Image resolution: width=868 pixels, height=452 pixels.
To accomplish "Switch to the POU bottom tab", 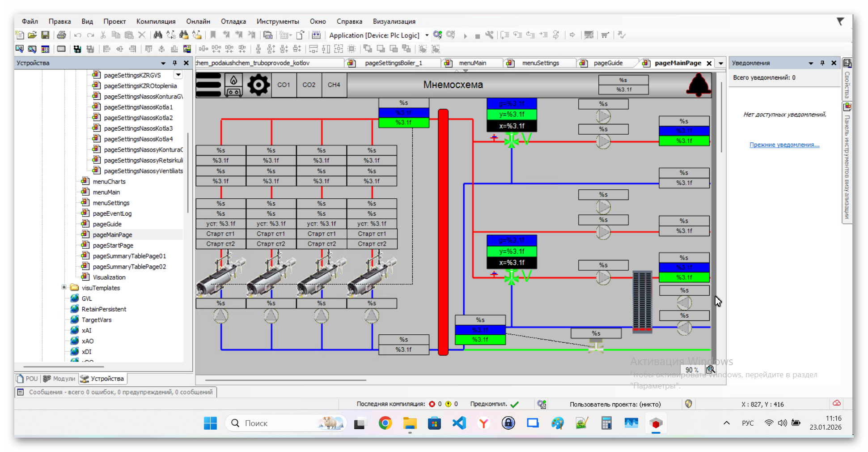I will coord(27,379).
